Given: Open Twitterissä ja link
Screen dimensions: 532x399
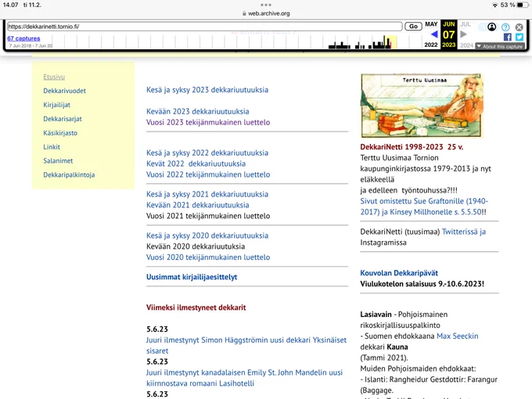Looking at the screenshot, I should pyautogui.click(x=464, y=232).
